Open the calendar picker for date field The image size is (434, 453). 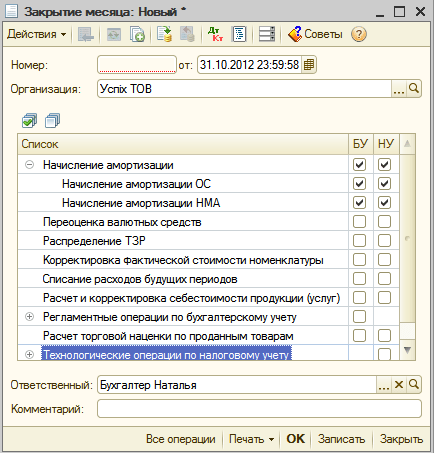(309, 65)
